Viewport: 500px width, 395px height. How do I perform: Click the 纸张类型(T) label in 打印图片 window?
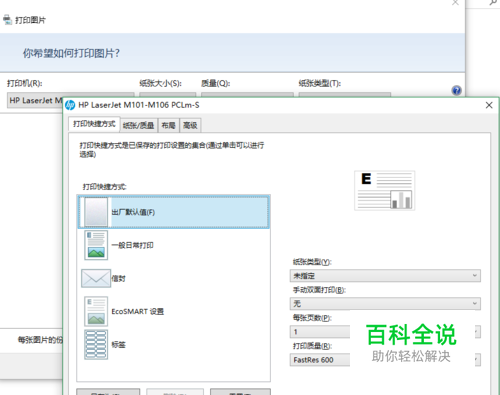(x=320, y=83)
